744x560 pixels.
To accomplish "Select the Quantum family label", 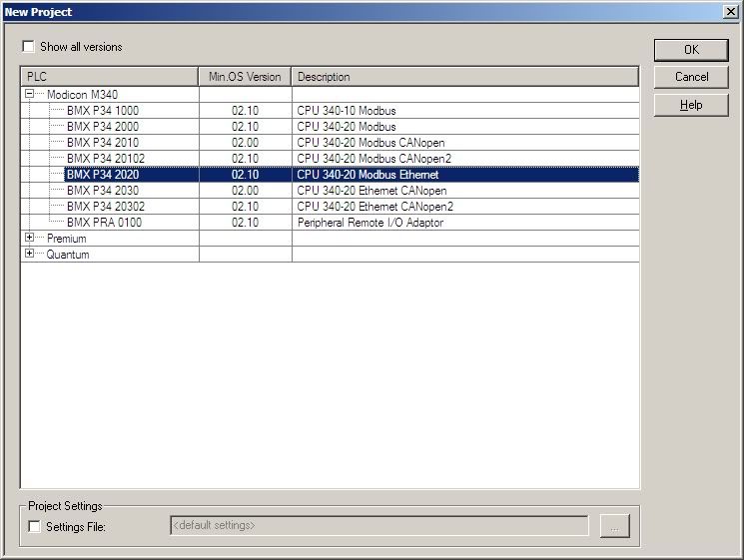I will point(67,255).
